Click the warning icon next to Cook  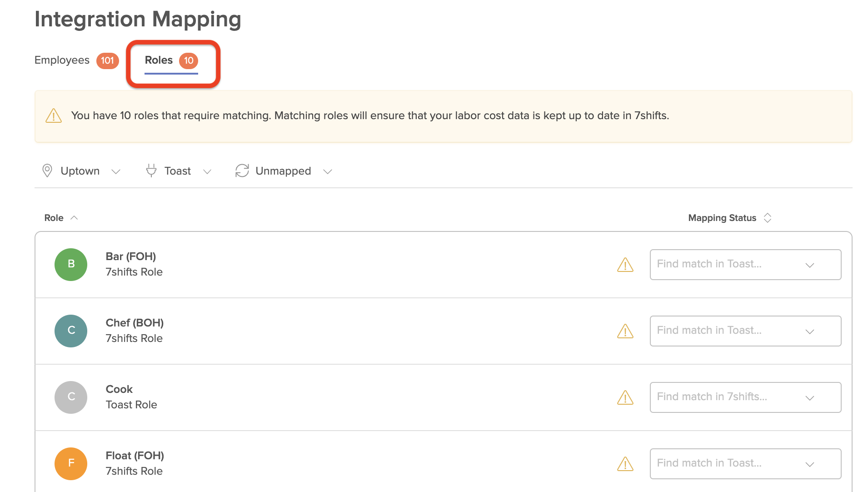click(x=625, y=397)
